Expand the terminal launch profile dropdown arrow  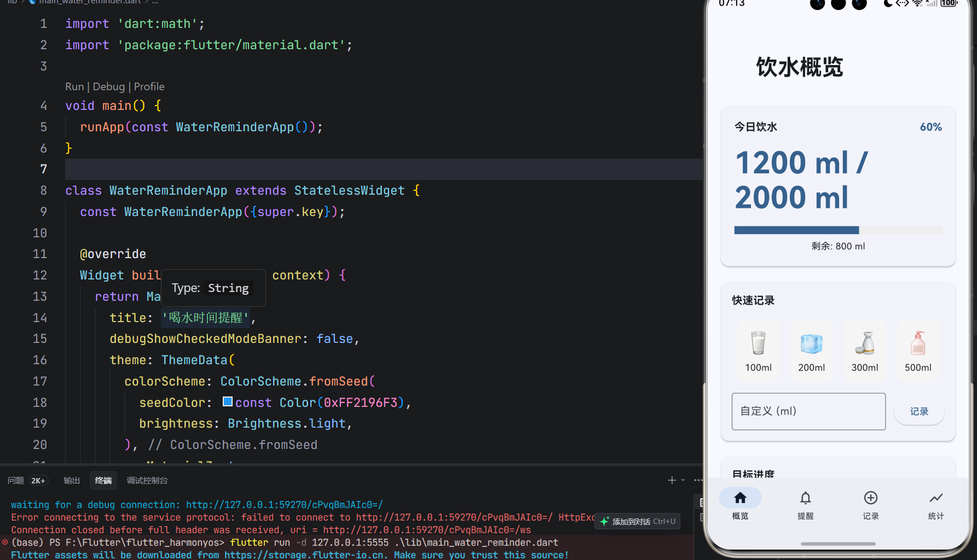click(x=683, y=480)
